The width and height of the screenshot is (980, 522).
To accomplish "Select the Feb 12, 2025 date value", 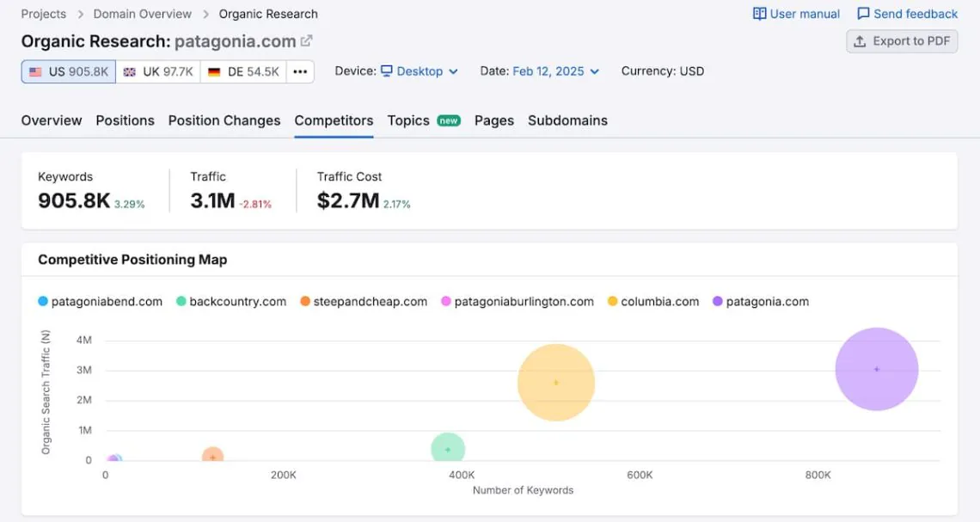I will pos(548,71).
